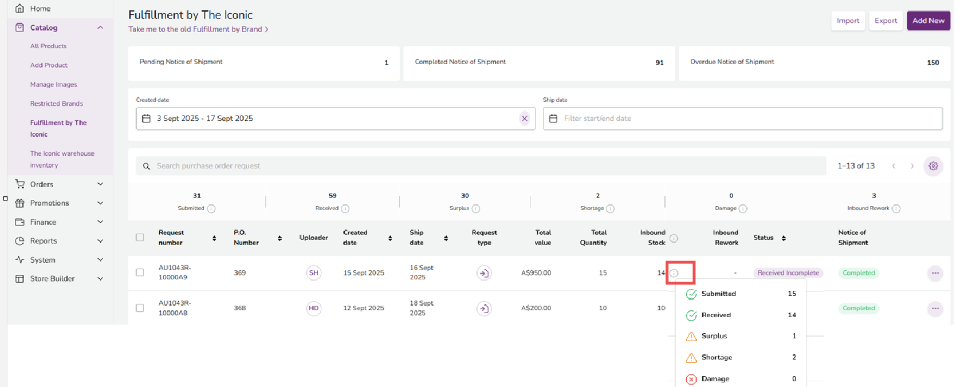Image resolution: width=980 pixels, height=387 pixels.
Task: Check the box for request AU1043R-10000A9
Action: 140,273
